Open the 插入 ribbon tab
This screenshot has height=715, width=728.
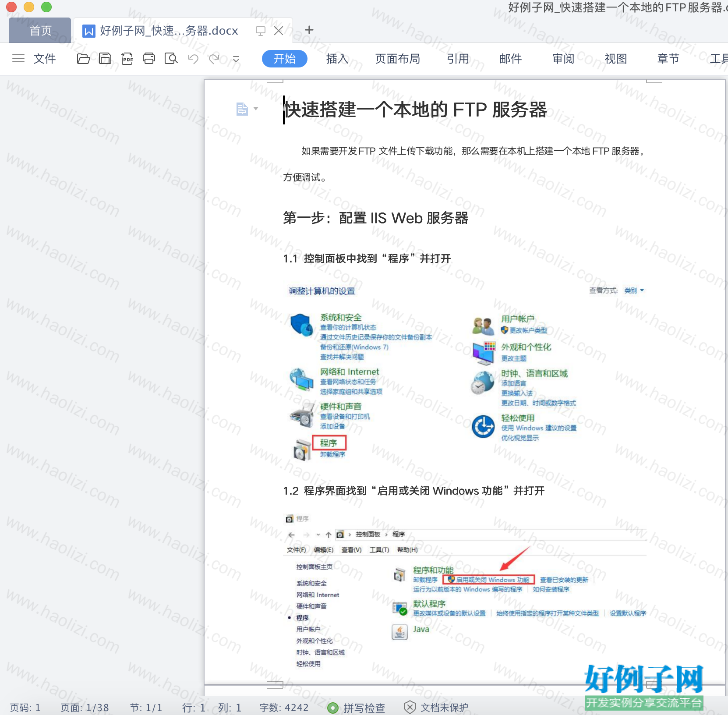(x=337, y=59)
